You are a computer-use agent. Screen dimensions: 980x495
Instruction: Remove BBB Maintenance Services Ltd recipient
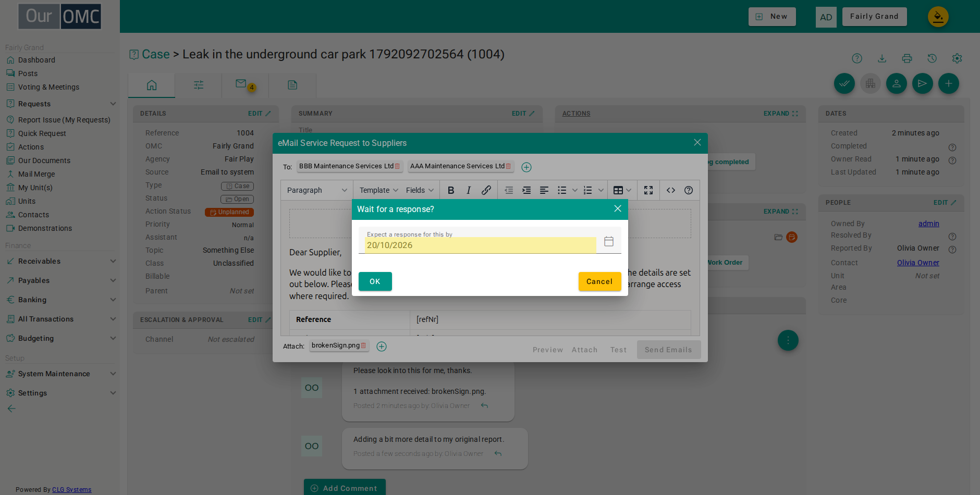point(397,166)
